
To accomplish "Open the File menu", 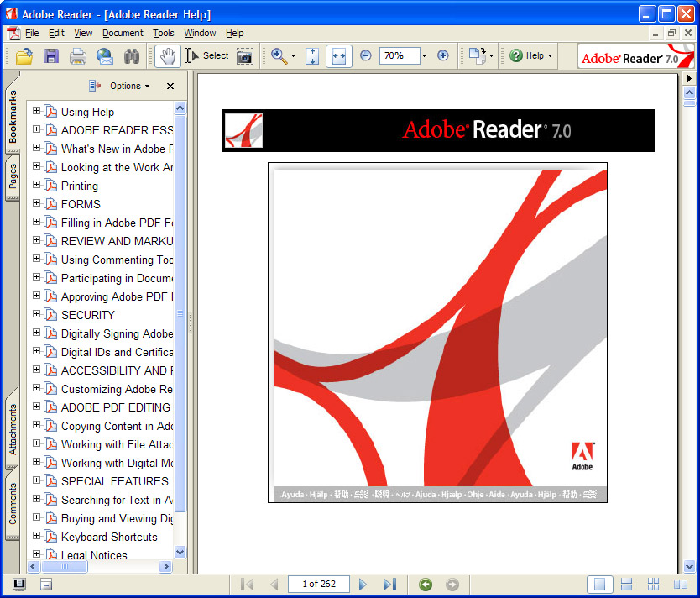I will coord(32,33).
